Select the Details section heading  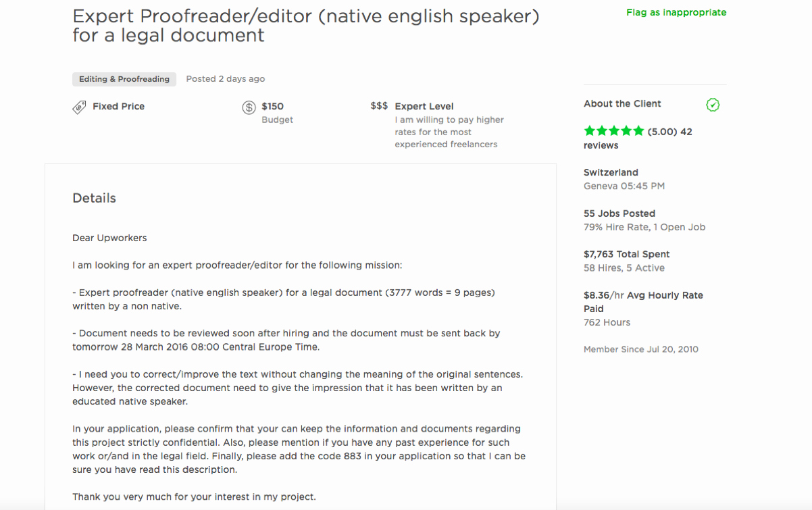94,198
